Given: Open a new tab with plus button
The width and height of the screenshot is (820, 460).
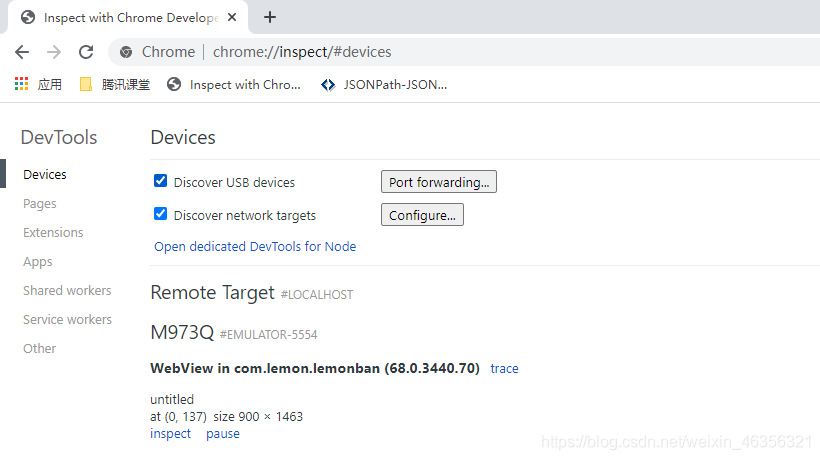Looking at the screenshot, I should pos(270,17).
